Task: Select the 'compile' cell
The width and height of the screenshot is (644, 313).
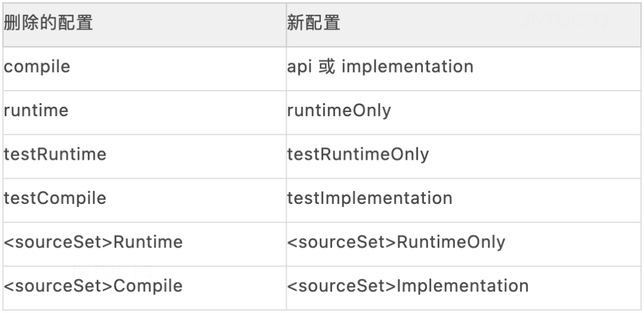Action: 37,66
